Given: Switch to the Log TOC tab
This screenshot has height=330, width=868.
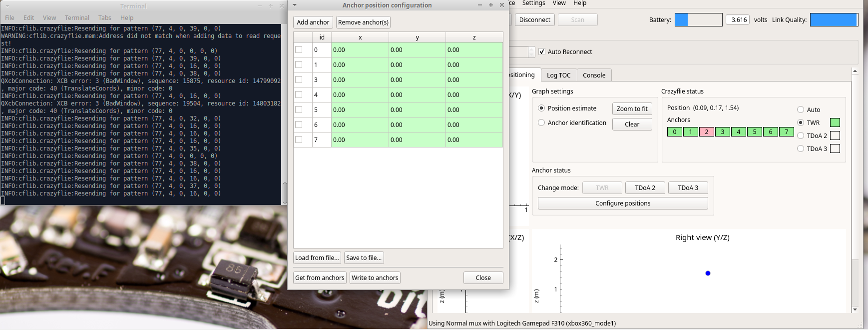Looking at the screenshot, I should point(558,75).
